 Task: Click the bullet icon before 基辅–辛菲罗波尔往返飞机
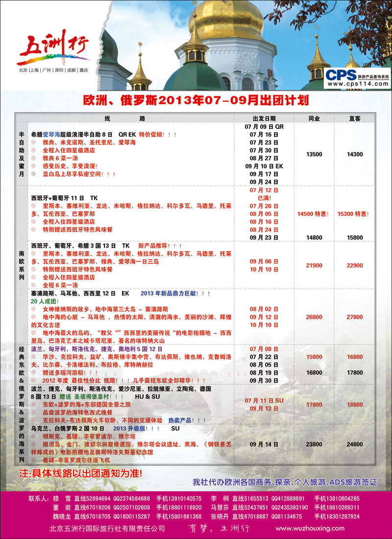[33, 460]
